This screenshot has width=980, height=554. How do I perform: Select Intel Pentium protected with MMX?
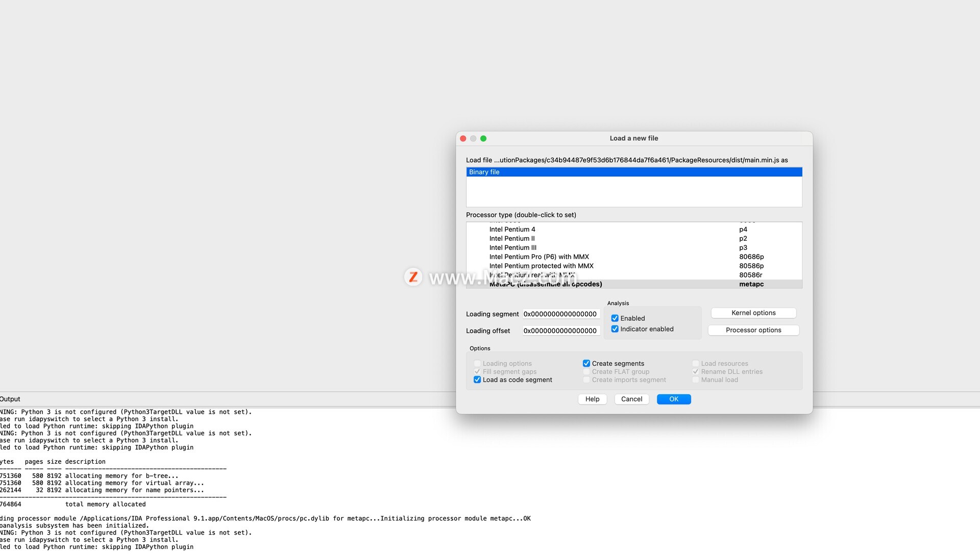(634, 266)
